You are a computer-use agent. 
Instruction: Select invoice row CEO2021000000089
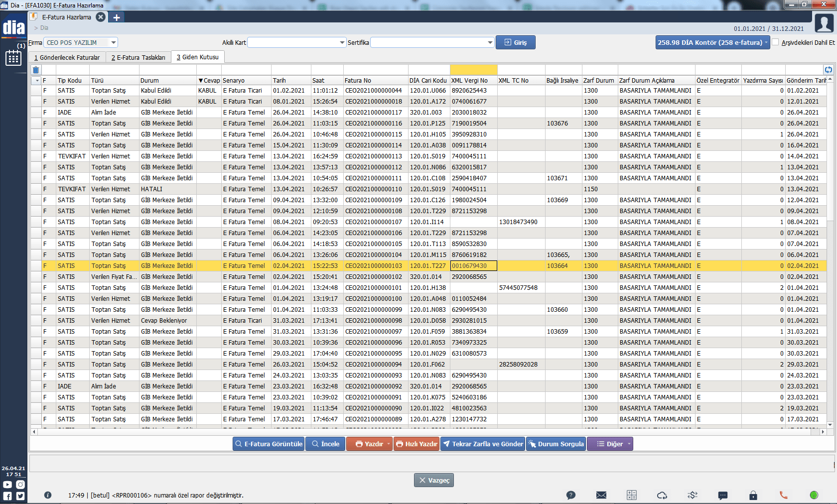428,419
